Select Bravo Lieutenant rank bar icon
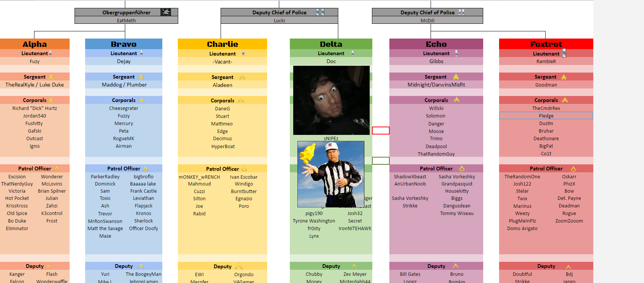Viewport: 644px width, 283px height. 142,53
